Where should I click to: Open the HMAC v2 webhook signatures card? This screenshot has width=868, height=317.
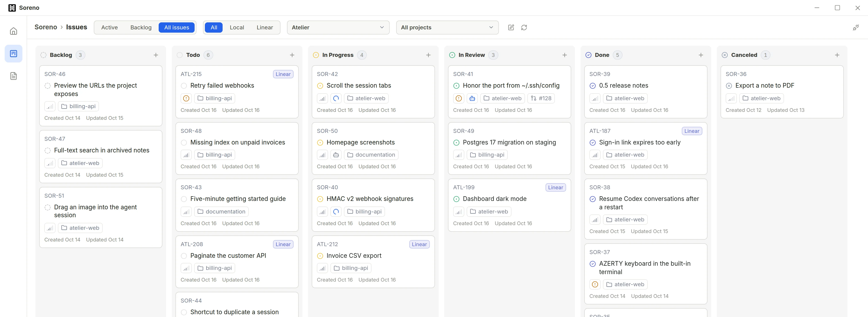tap(373, 205)
